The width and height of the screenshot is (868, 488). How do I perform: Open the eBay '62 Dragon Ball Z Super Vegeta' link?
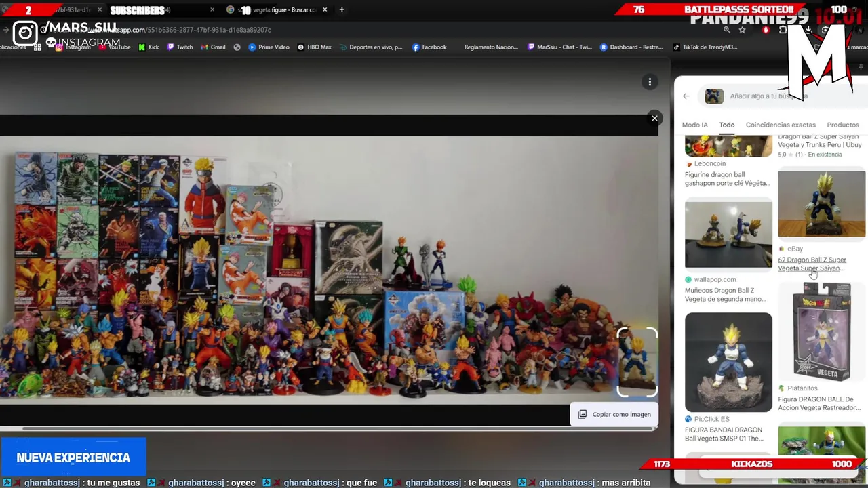(x=812, y=264)
